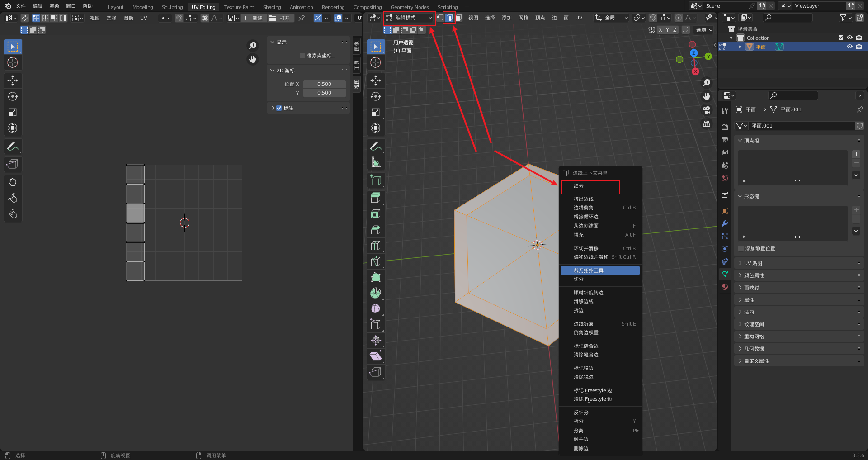Expand the 平面 object in outliner
The height and width of the screenshot is (460, 868).
click(740, 47)
